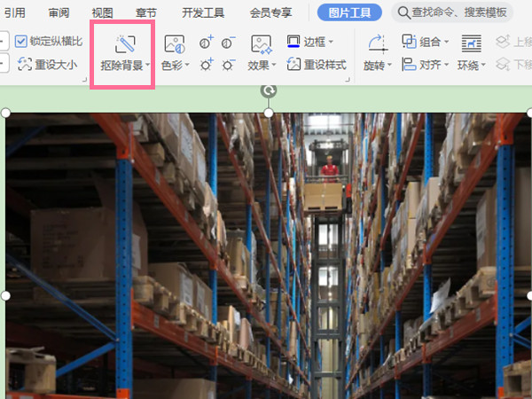This screenshot has height=399, width=532.
Task: Switch to the 审阅 tab
Action: (59, 13)
